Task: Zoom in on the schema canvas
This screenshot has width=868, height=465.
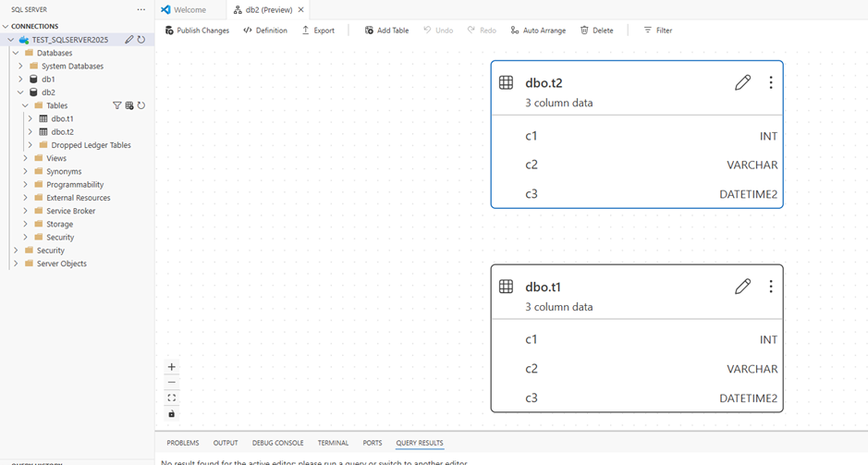Action: point(172,366)
